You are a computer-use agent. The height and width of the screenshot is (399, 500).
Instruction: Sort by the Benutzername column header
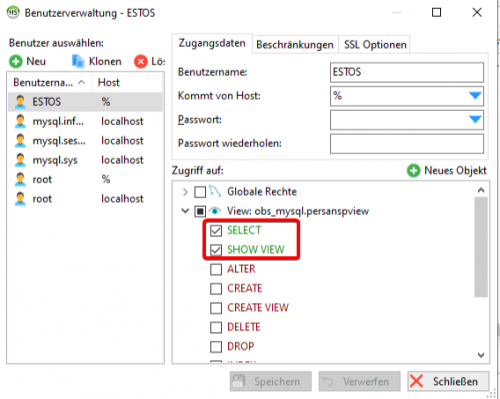click(49, 82)
